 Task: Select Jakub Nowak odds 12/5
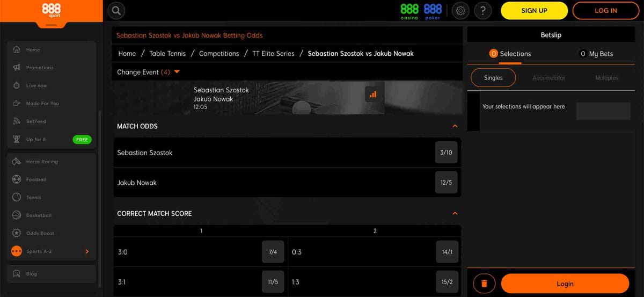click(446, 183)
